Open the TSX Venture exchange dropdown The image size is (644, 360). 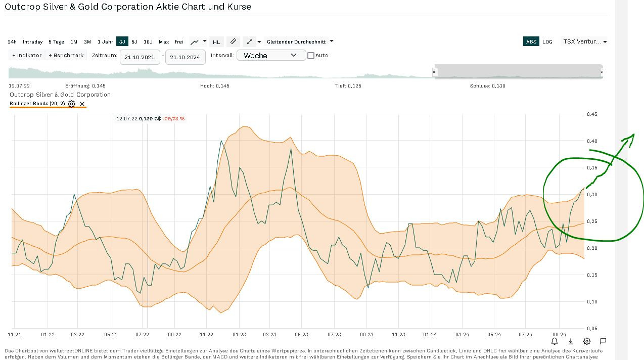pos(585,41)
